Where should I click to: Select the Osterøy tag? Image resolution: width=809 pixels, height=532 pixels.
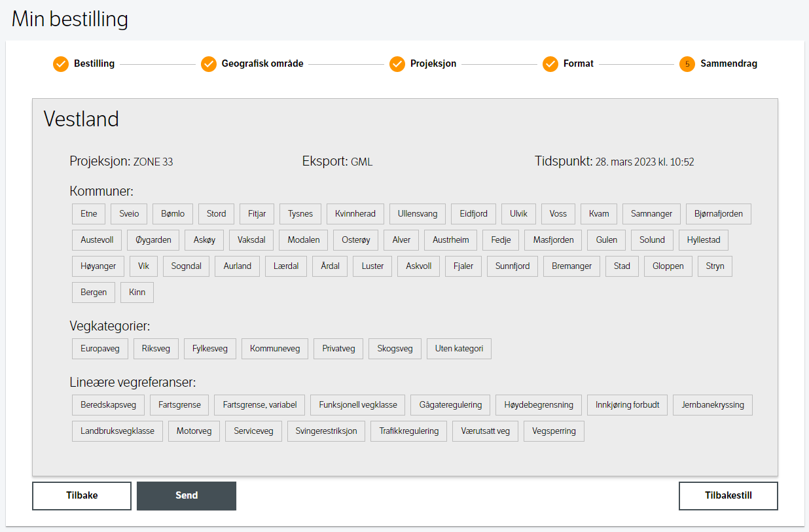356,240
